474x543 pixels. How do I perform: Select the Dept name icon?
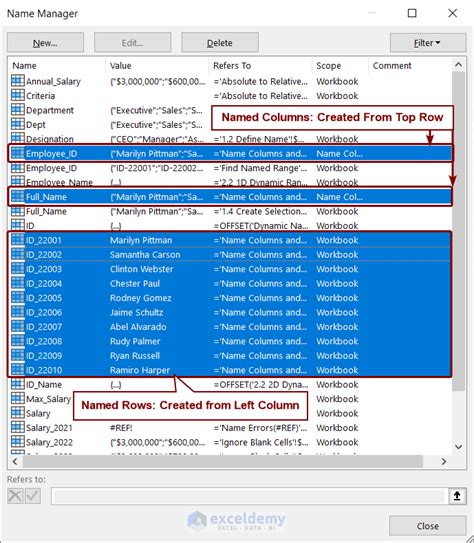click(18, 124)
